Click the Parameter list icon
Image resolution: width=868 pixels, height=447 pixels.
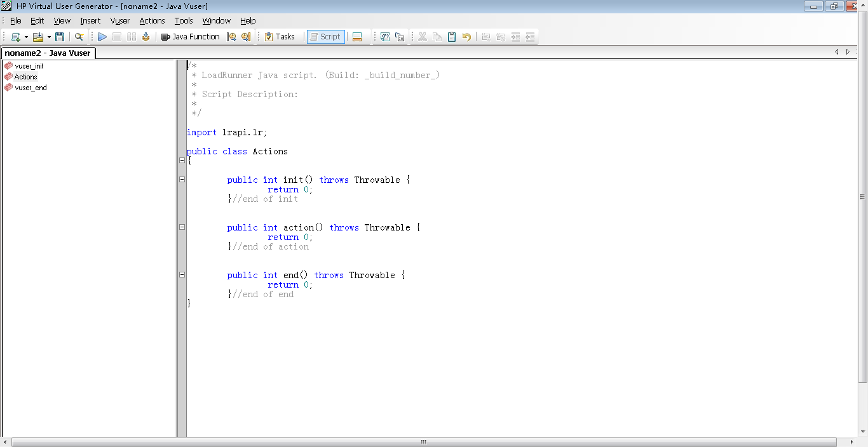[x=385, y=37]
